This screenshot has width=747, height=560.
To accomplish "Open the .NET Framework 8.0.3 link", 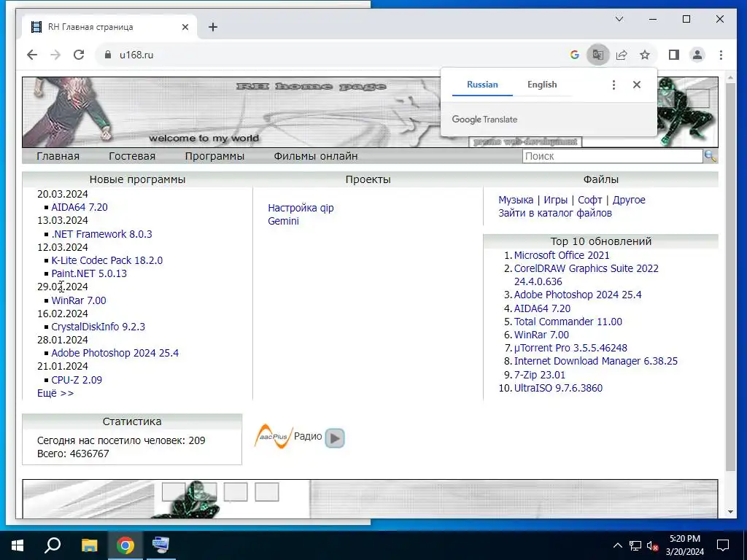I will pyautogui.click(x=102, y=234).
